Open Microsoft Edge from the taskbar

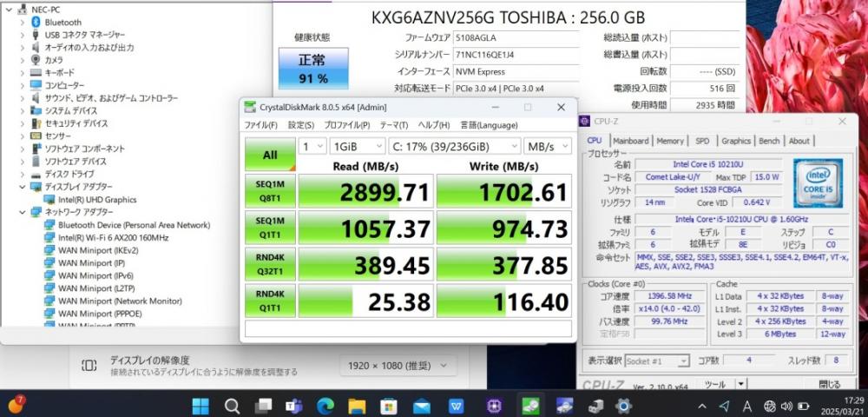(325, 406)
